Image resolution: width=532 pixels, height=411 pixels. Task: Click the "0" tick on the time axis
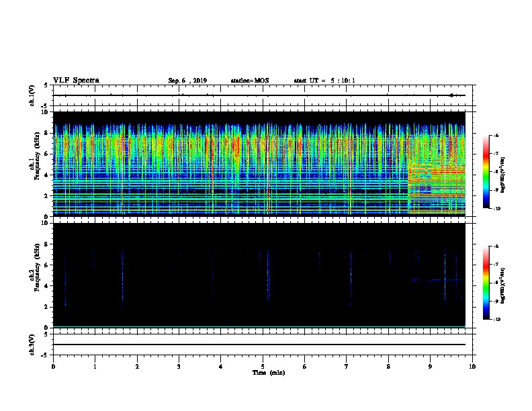point(53,366)
